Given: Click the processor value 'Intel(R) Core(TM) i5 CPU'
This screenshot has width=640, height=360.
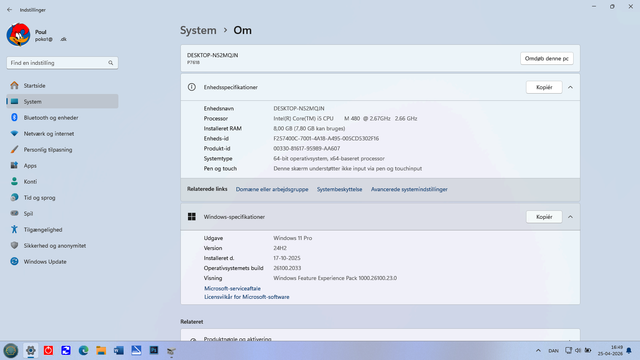Looking at the screenshot, I should [x=304, y=118].
